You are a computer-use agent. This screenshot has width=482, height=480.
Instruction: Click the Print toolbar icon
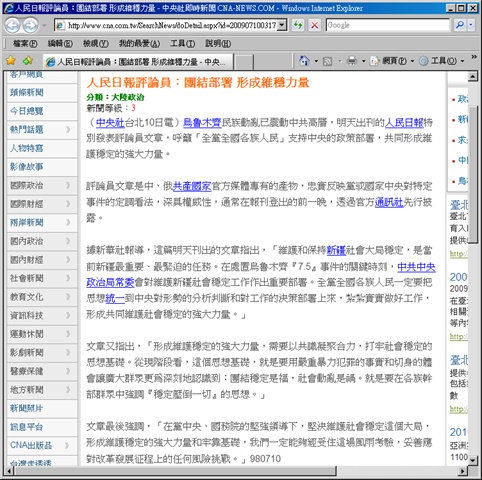352,61
